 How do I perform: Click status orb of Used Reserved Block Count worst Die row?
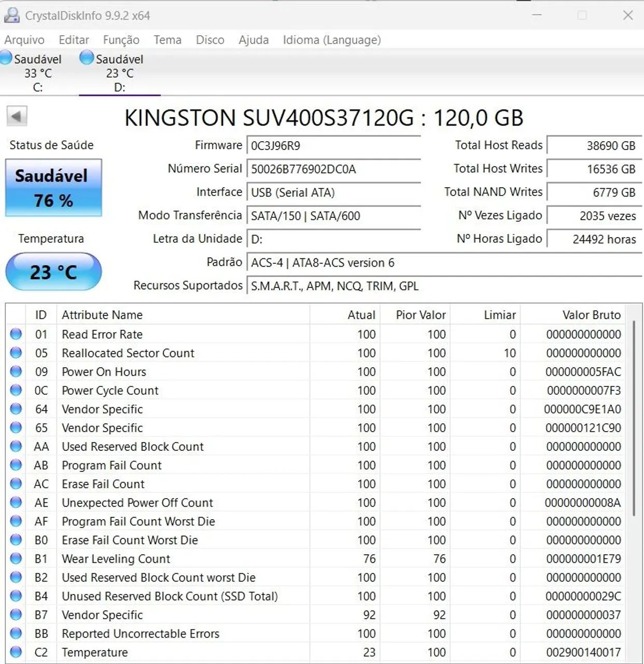(16, 577)
